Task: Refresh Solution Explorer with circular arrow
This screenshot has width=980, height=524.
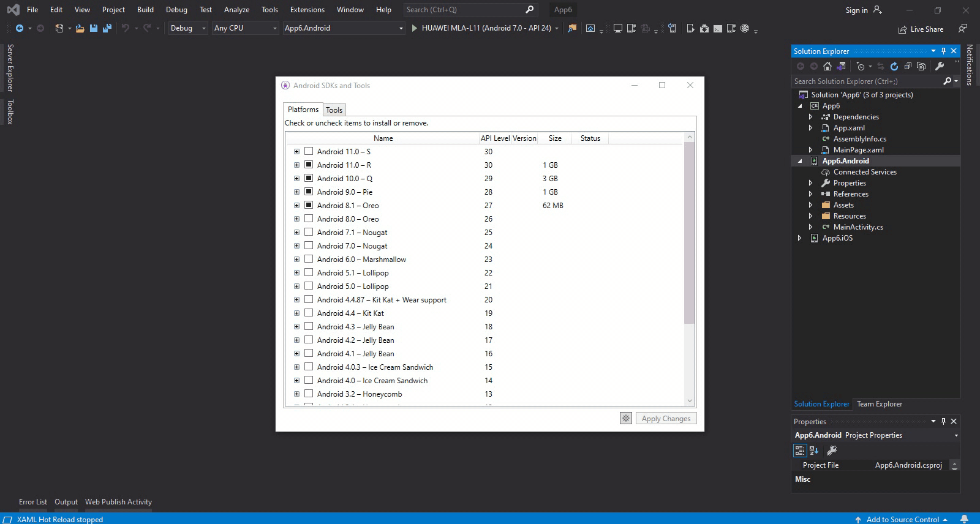Action: coord(894,66)
